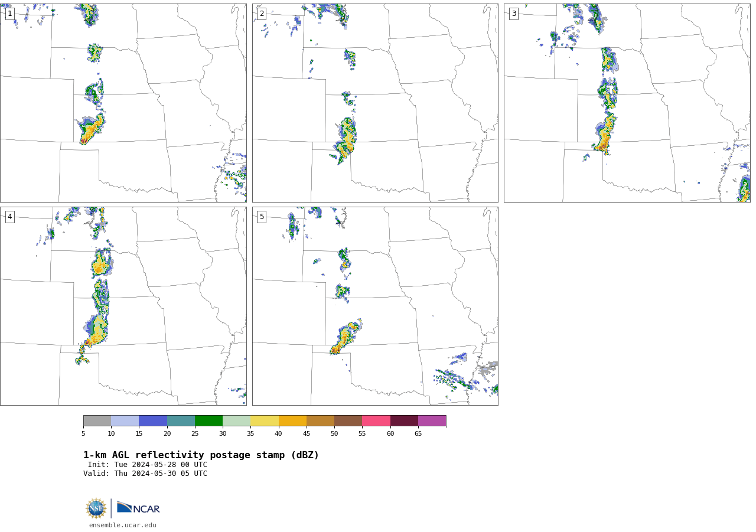756x532 pixels.
Task: Click the panel number label '4'
Action: click(x=9, y=217)
